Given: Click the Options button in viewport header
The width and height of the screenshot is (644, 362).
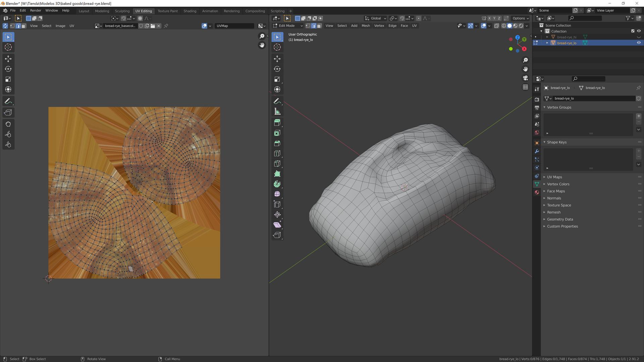Looking at the screenshot, I should [x=520, y=18].
